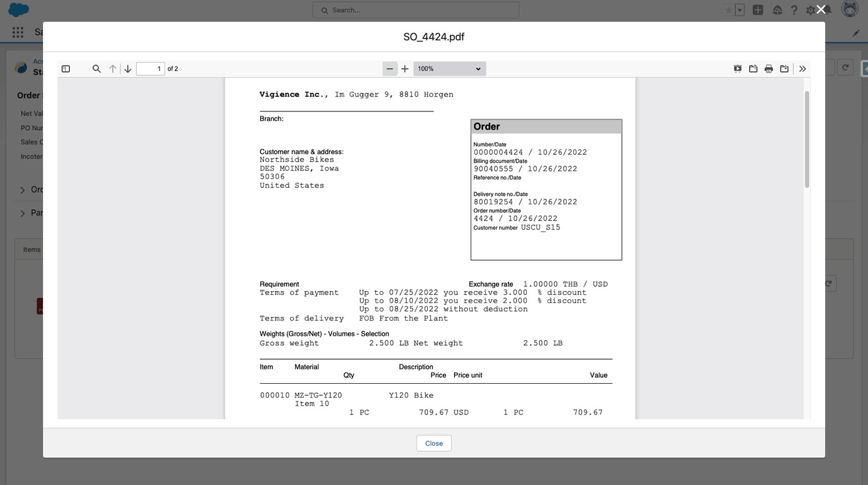
Task: Download the PDF file
Action: coord(784,69)
